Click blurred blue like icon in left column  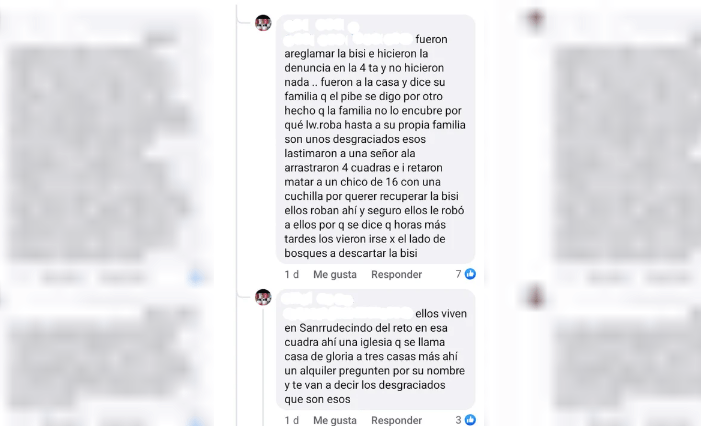(x=195, y=277)
